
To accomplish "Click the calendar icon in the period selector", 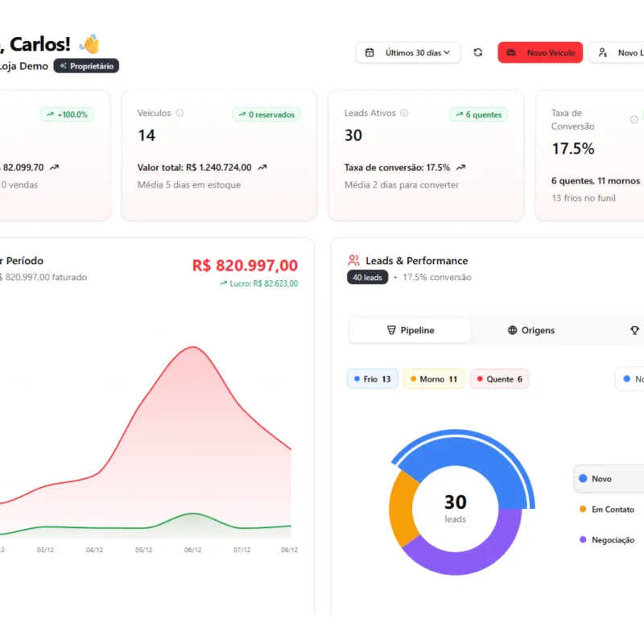I will [x=369, y=52].
